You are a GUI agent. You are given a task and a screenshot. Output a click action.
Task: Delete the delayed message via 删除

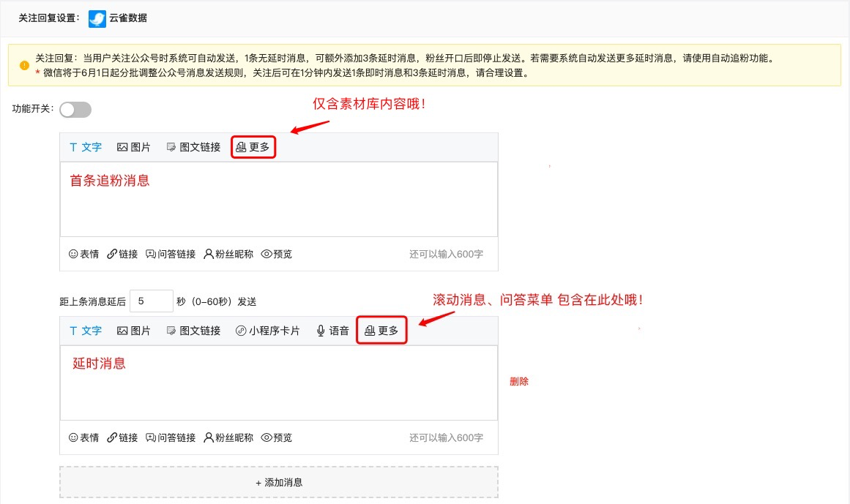(519, 382)
